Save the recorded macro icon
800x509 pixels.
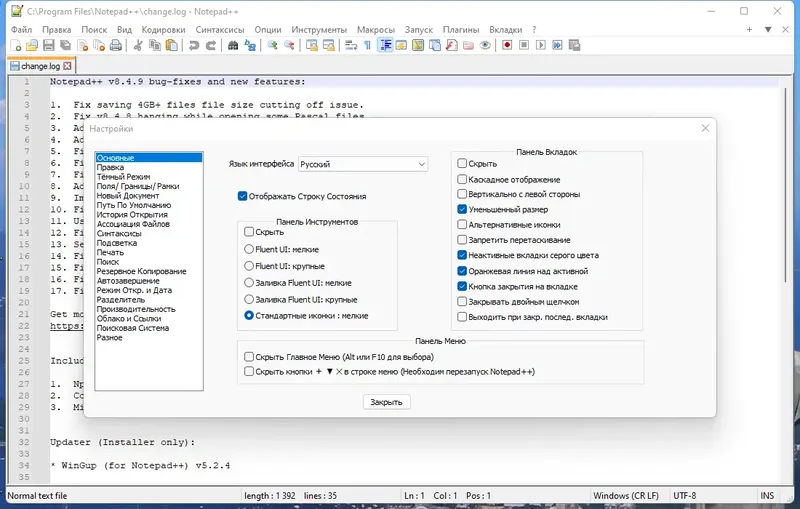point(574,45)
